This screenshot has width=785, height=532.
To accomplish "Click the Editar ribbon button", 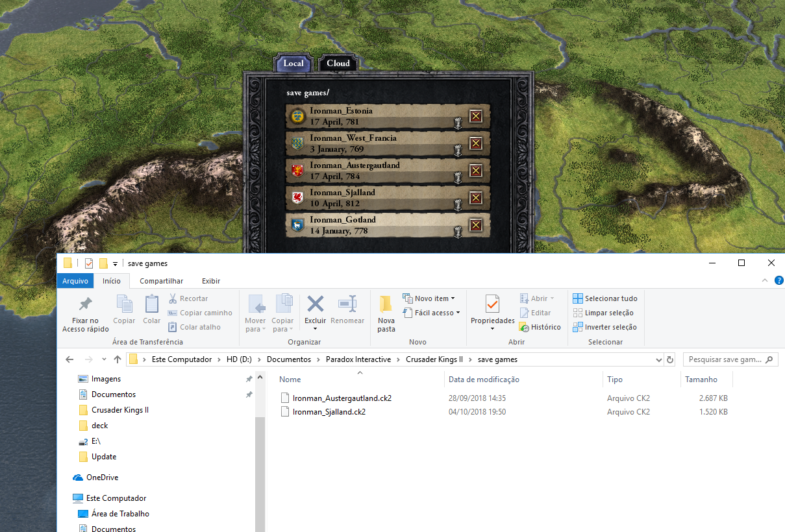I will tap(535, 313).
